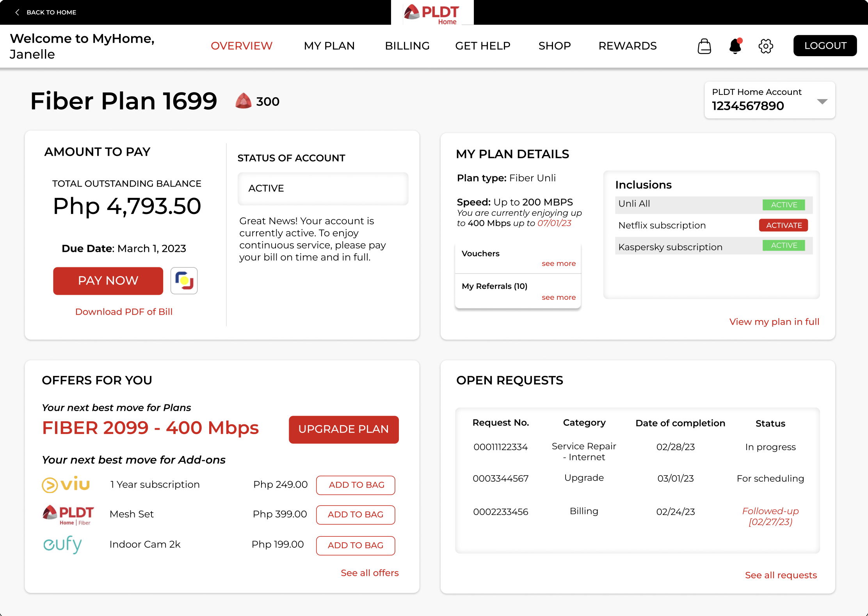Click the back arrow to home

17,12
